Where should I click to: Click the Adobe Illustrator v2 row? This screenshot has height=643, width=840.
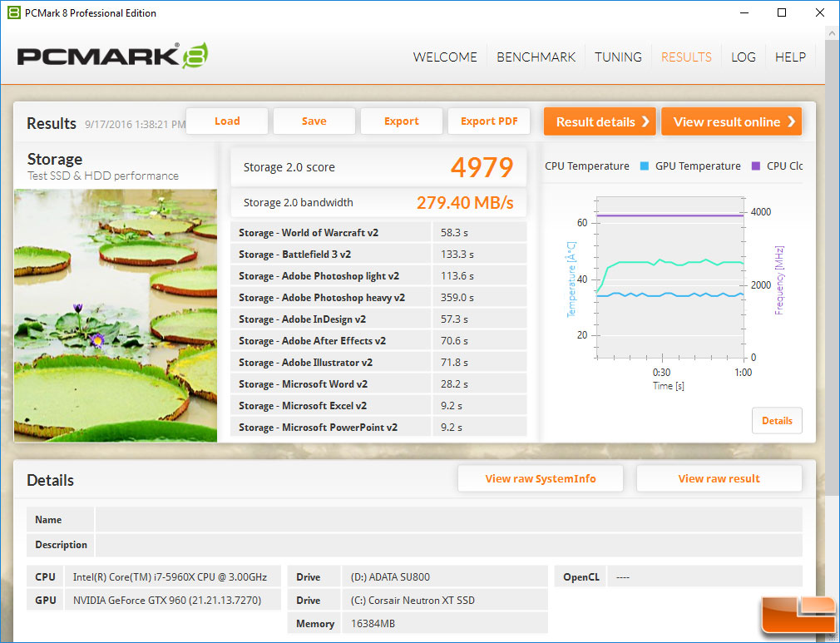(378, 362)
